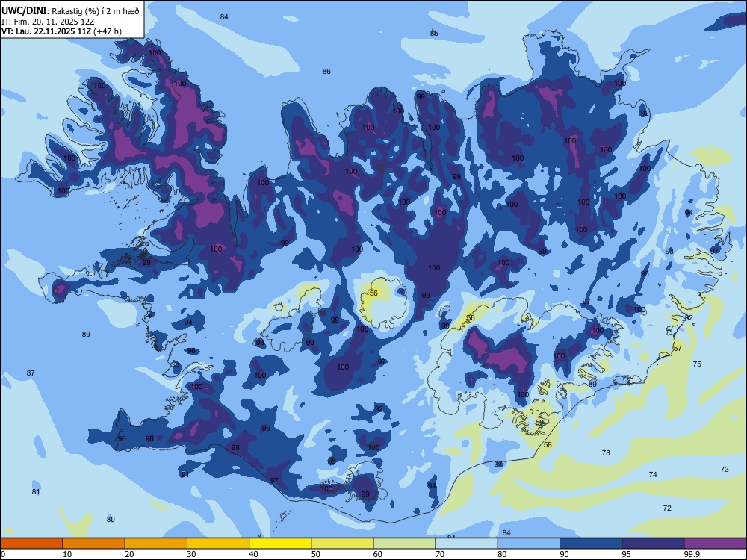Click the '99.9' legend tick label
This screenshot has height=560, width=747.
(692, 554)
